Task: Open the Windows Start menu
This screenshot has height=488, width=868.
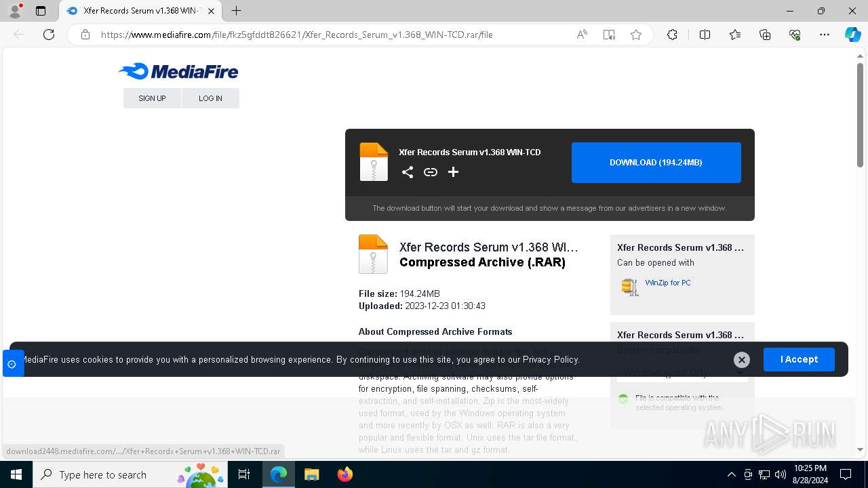Action: click(x=16, y=474)
